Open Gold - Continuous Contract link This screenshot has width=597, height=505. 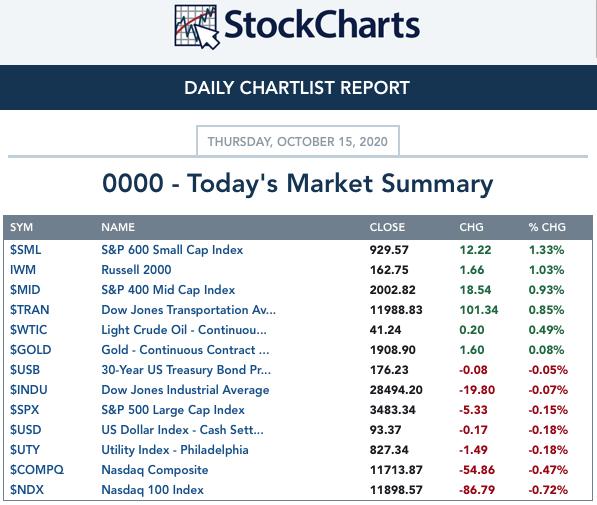[x=185, y=350]
